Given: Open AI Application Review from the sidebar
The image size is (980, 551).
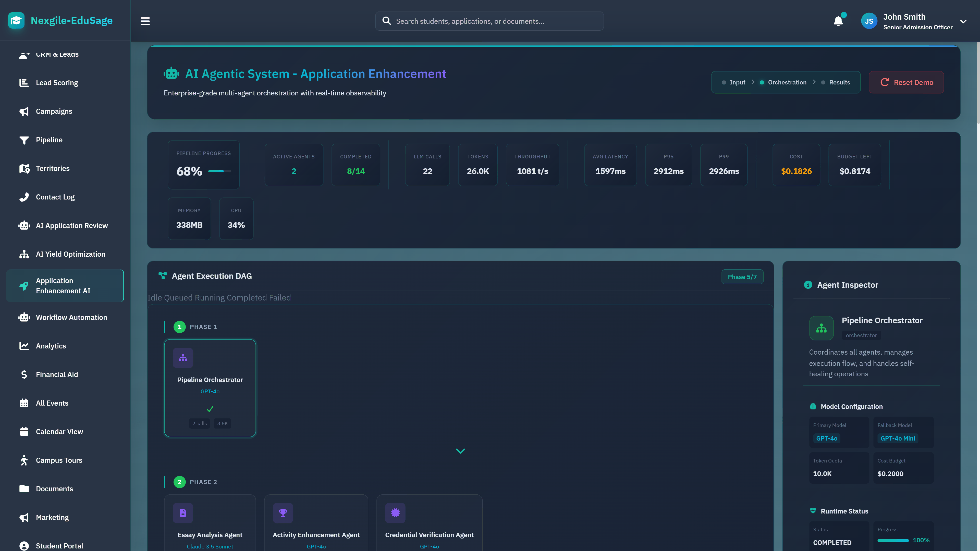Looking at the screenshot, I should (x=71, y=226).
